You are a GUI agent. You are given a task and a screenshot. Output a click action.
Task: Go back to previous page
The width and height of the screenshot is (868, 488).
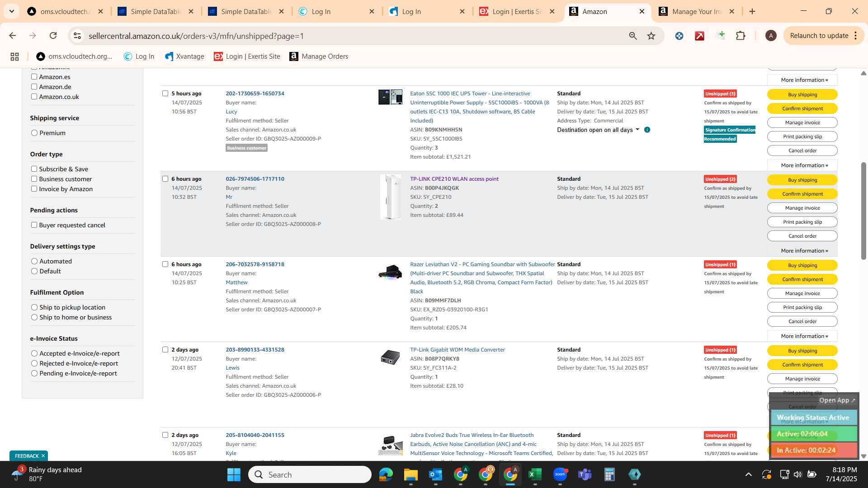[x=12, y=36]
